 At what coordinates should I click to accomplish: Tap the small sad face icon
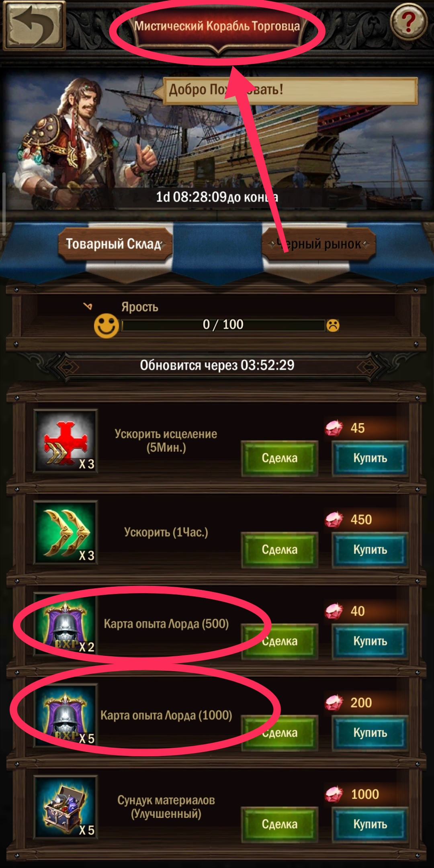coord(333,325)
